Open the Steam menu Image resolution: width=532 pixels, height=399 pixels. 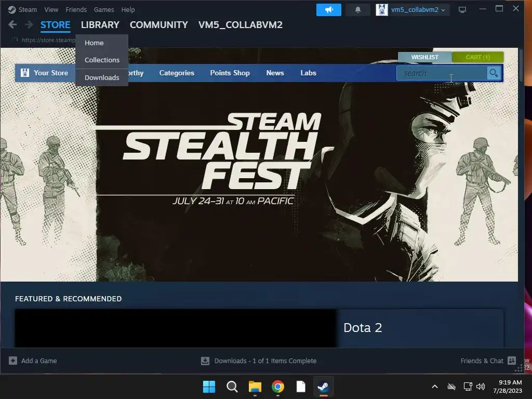[28, 9]
